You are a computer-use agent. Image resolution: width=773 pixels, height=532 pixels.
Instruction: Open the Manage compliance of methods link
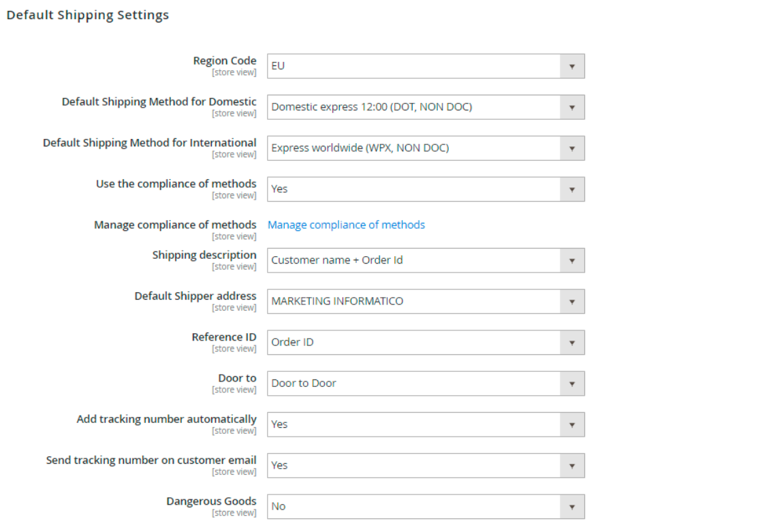click(346, 225)
